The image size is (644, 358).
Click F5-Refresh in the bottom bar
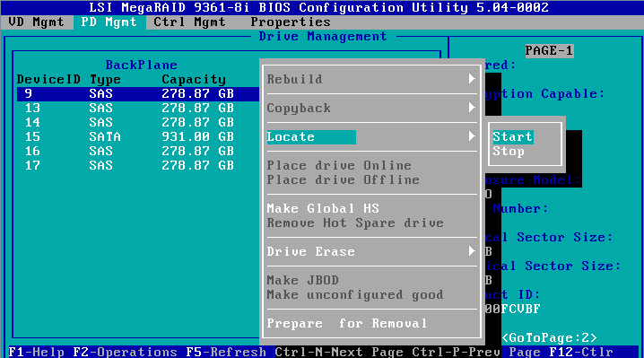coord(226,353)
